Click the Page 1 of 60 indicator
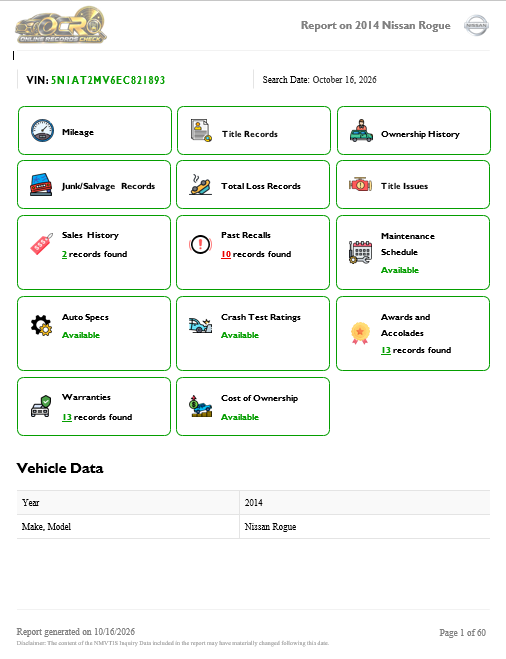The image size is (506, 659). tap(462, 633)
